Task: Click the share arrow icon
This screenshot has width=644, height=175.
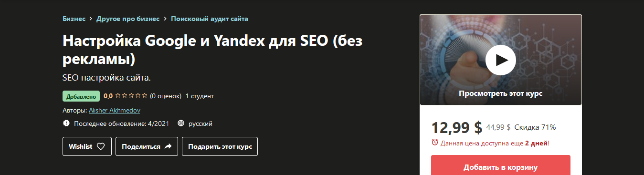Action: [x=168, y=146]
